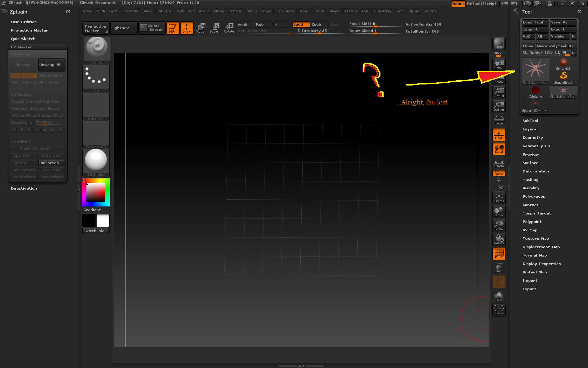The image size is (588, 368).
Task: Toggle Solo mode
Action: coord(499,297)
